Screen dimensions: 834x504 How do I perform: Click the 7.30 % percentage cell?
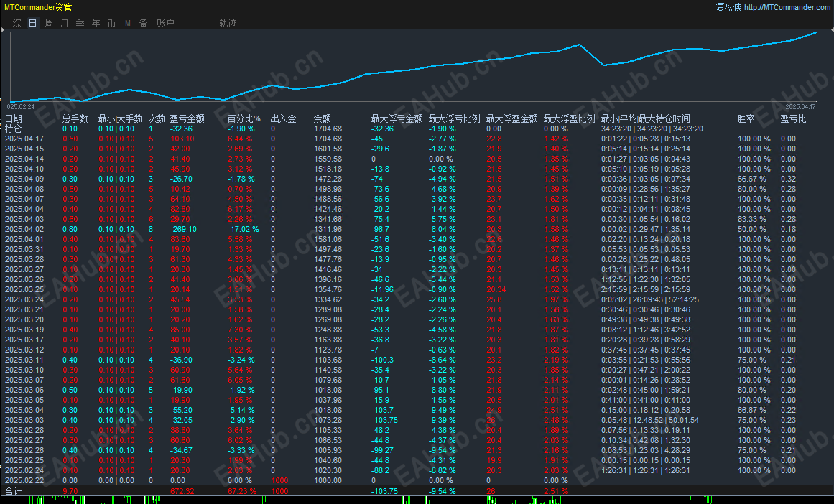coord(240,330)
